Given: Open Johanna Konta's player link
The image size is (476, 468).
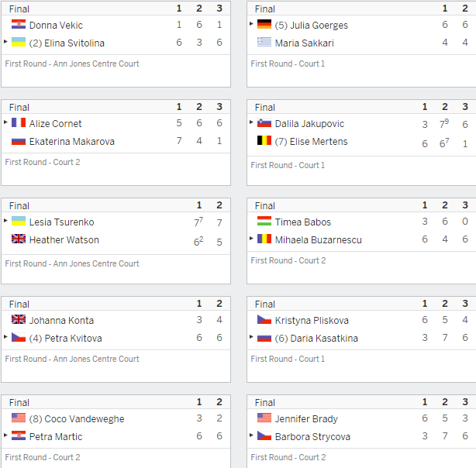Looking at the screenshot, I should (x=61, y=321).
